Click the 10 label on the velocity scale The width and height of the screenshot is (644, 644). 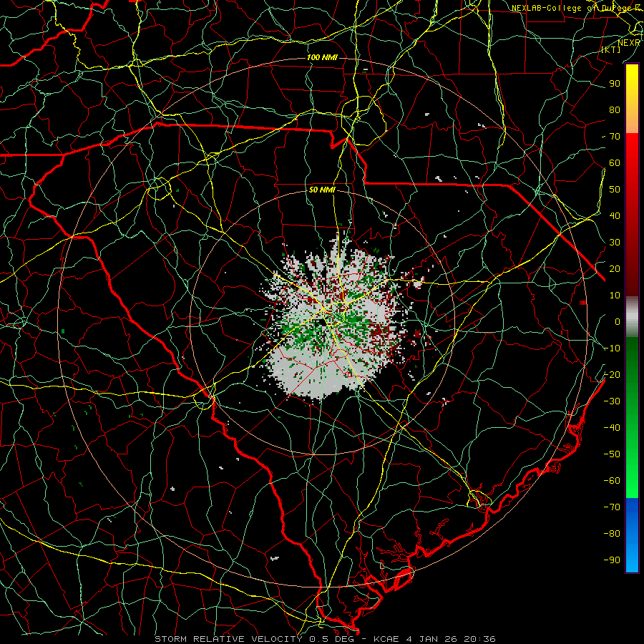tap(615, 296)
